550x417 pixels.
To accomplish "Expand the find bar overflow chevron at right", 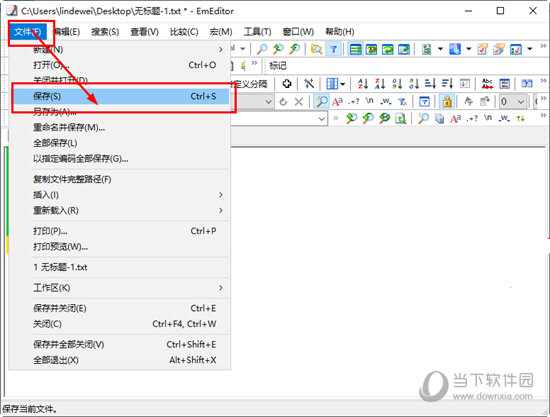I will (543, 115).
